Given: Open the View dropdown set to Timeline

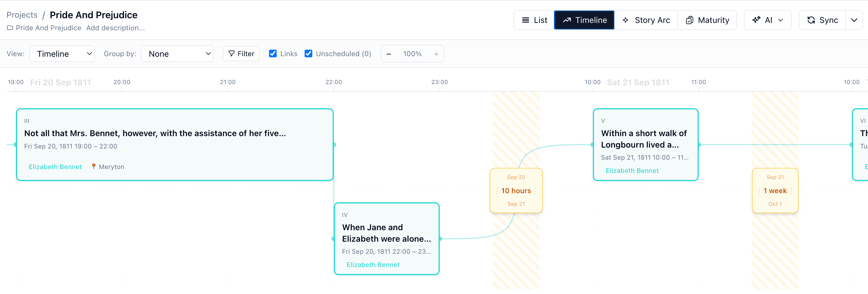Looking at the screenshot, I should (x=62, y=54).
